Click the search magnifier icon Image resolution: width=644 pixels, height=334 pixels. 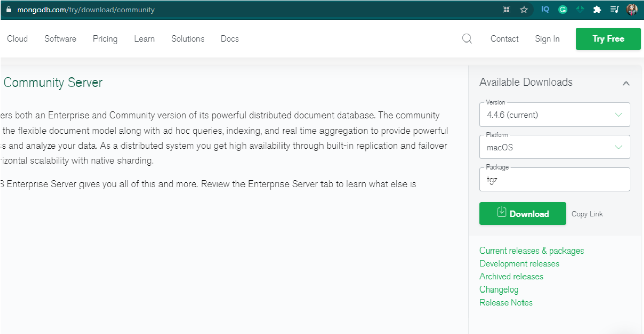pos(467,39)
